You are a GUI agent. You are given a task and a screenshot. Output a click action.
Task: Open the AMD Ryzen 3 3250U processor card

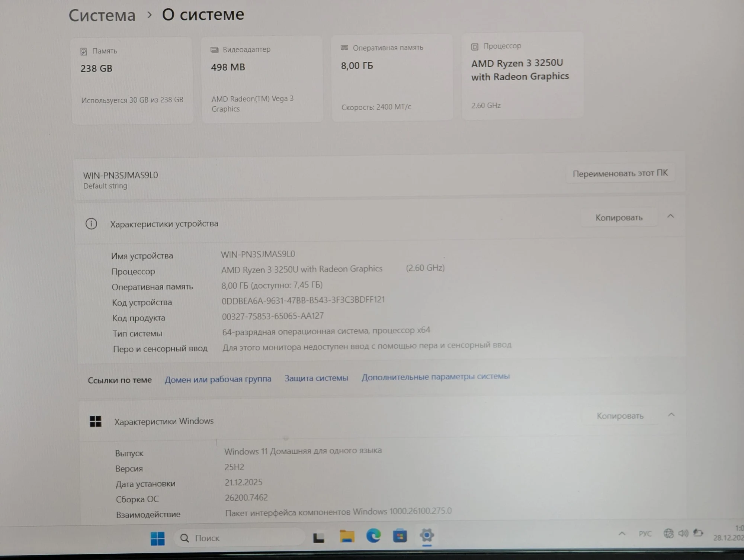(x=522, y=75)
